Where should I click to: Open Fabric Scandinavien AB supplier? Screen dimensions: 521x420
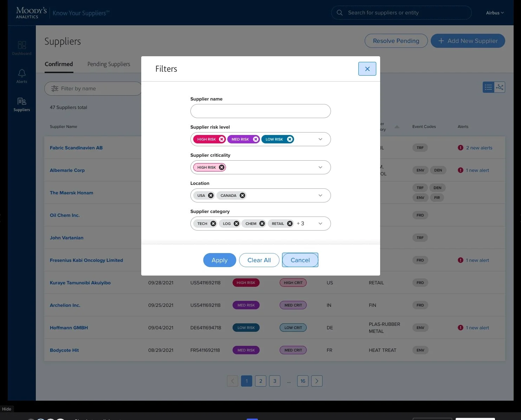pyautogui.click(x=76, y=148)
